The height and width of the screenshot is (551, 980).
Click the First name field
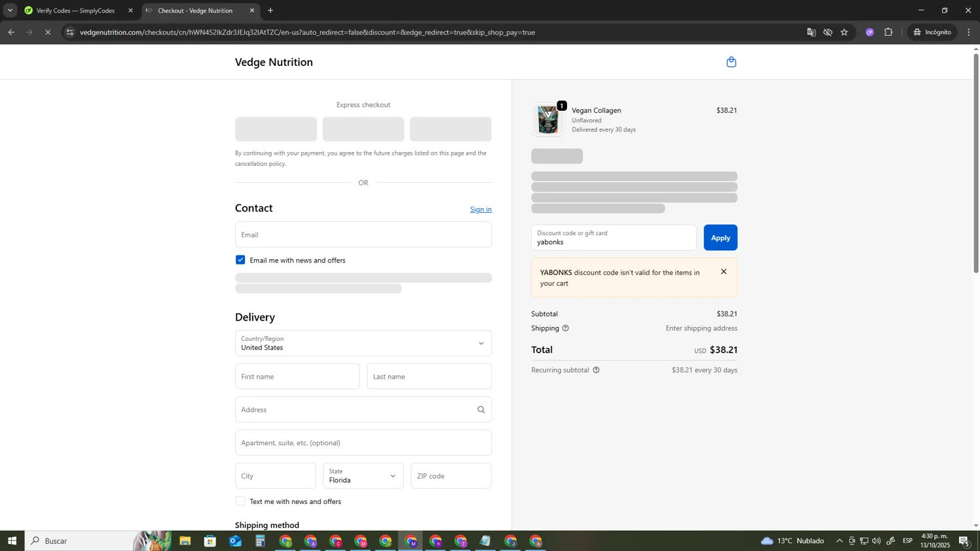pos(297,377)
